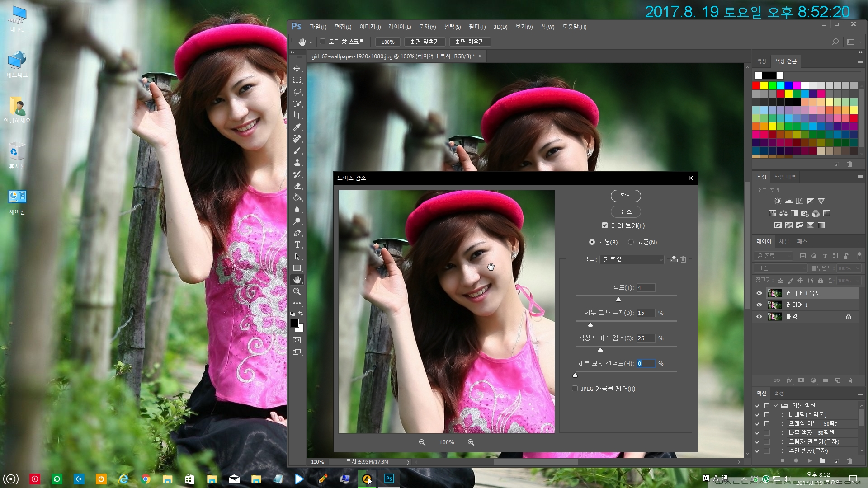Screen dimensions: 868x488
Task: Enable Scroll All Windows checkbox (모든 창 스크롤)
Action: pos(322,42)
